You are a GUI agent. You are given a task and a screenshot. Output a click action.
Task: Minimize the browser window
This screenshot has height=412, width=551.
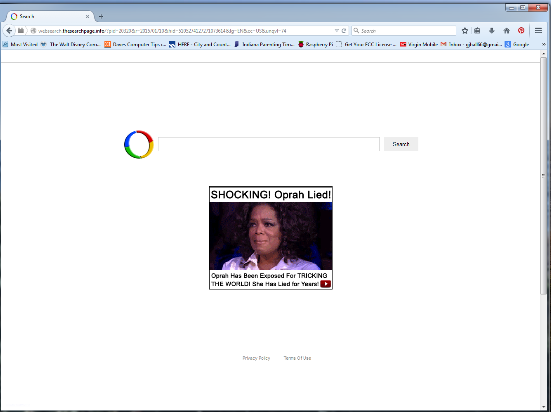click(x=512, y=7)
